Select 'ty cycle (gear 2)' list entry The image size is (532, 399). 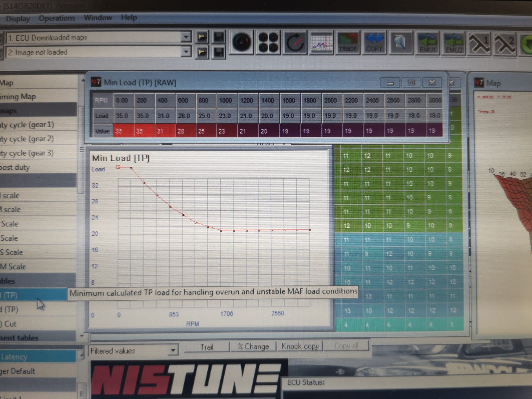pos(38,139)
